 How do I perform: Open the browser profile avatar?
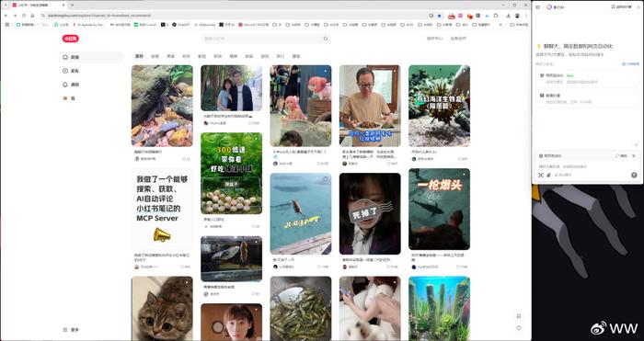click(x=517, y=16)
